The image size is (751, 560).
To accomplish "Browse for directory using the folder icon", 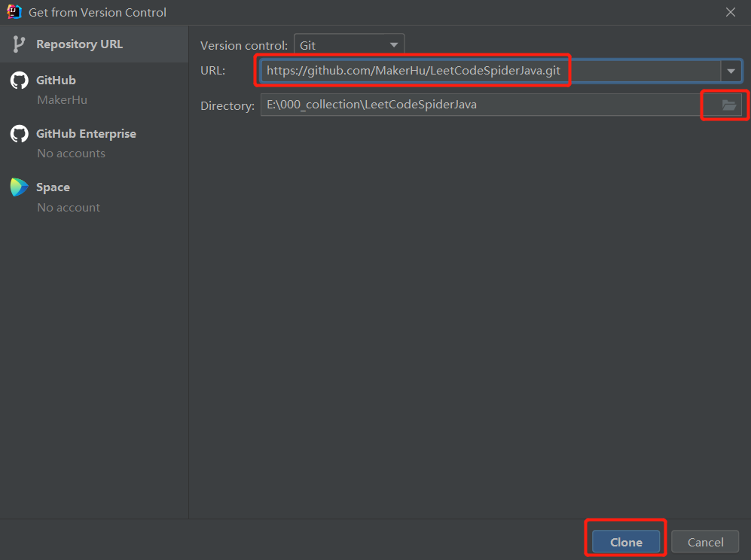I will coord(729,105).
